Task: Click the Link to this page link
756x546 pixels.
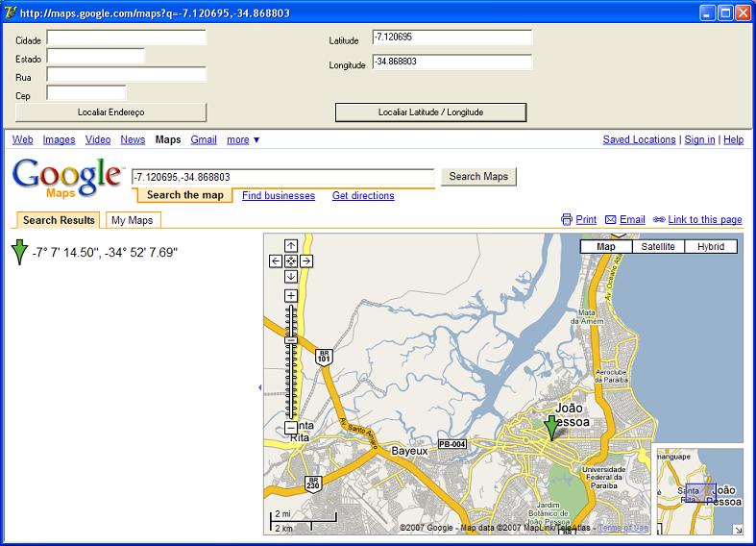Action: (x=704, y=220)
